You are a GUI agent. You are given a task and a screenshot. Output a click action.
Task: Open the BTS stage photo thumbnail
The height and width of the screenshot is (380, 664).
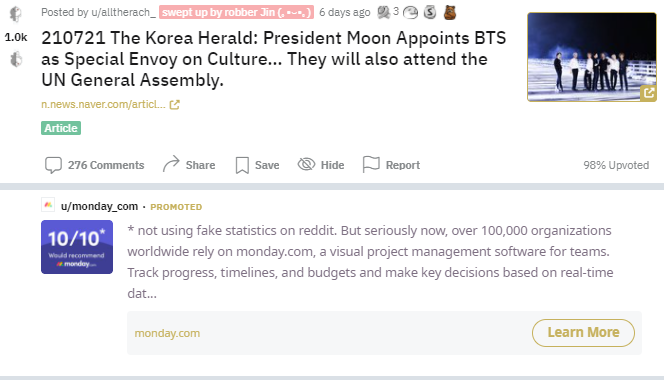coord(592,57)
